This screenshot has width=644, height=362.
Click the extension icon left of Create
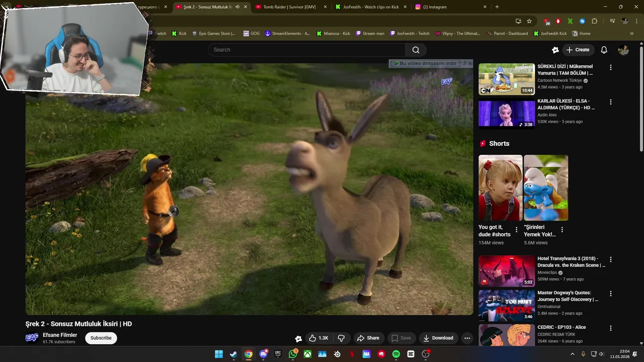[555, 50]
